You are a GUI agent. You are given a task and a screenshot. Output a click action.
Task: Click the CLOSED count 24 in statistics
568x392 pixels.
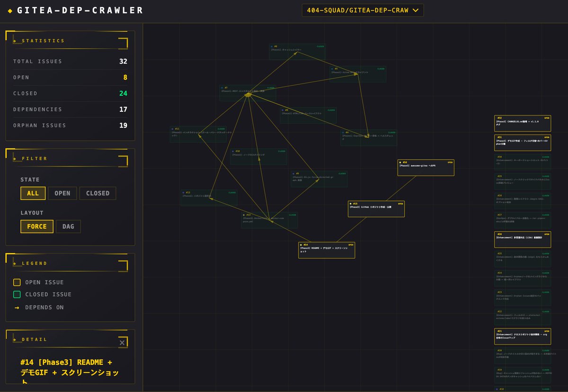pos(123,94)
